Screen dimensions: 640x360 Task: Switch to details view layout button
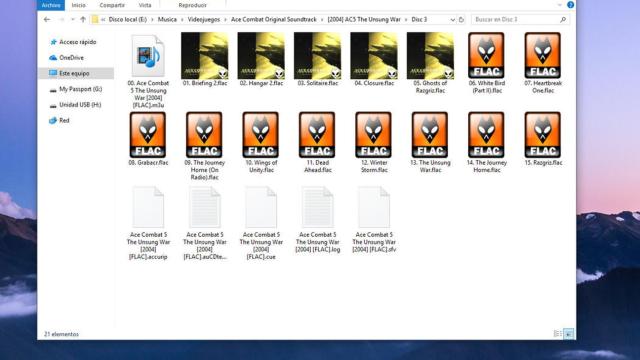click(558, 334)
